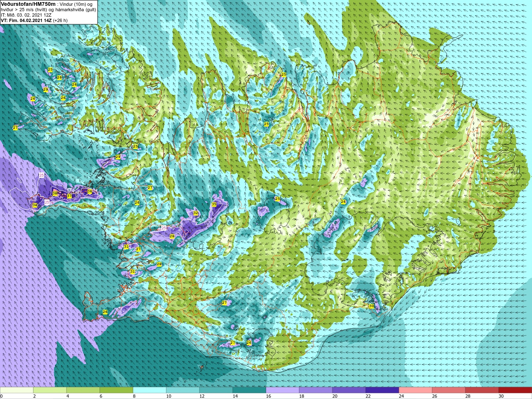Click the 12–14 m/s teal legend swatch
Image resolution: width=532 pixels, height=399 pixels.
[216, 390]
